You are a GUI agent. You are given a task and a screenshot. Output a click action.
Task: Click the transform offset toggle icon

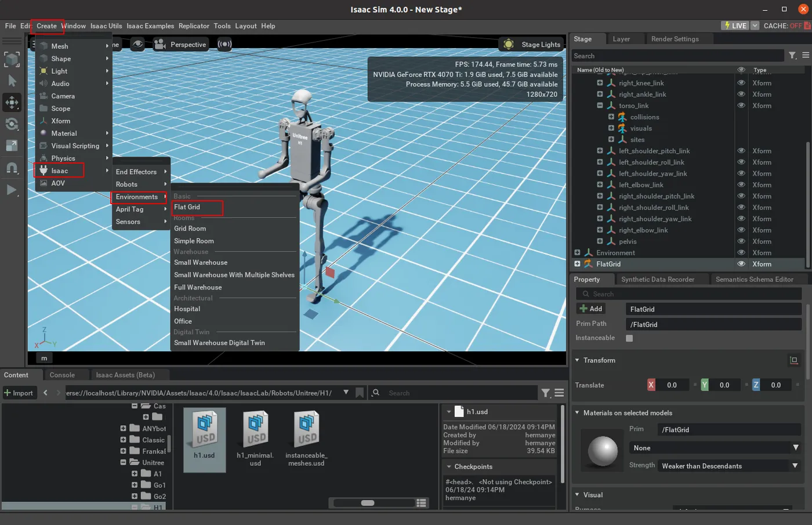pos(794,360)
